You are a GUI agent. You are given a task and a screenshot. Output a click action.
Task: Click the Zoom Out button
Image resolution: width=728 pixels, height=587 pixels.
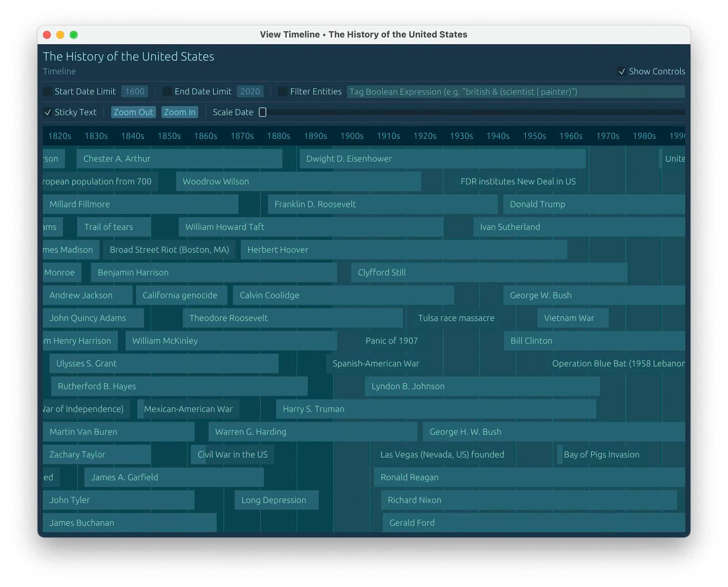pyautogui.click(x=133, y=112)
